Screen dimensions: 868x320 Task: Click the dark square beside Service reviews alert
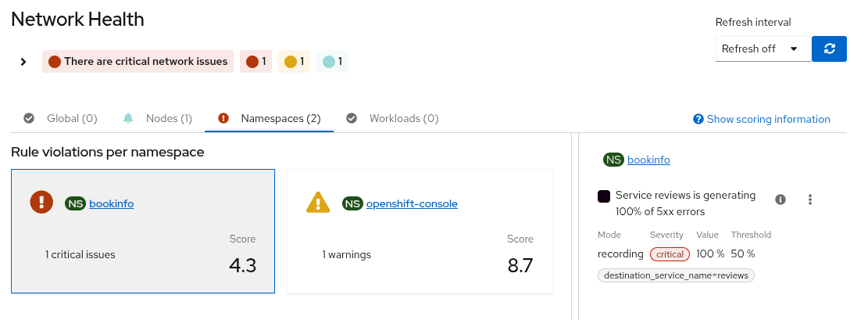tap(604, 196)
